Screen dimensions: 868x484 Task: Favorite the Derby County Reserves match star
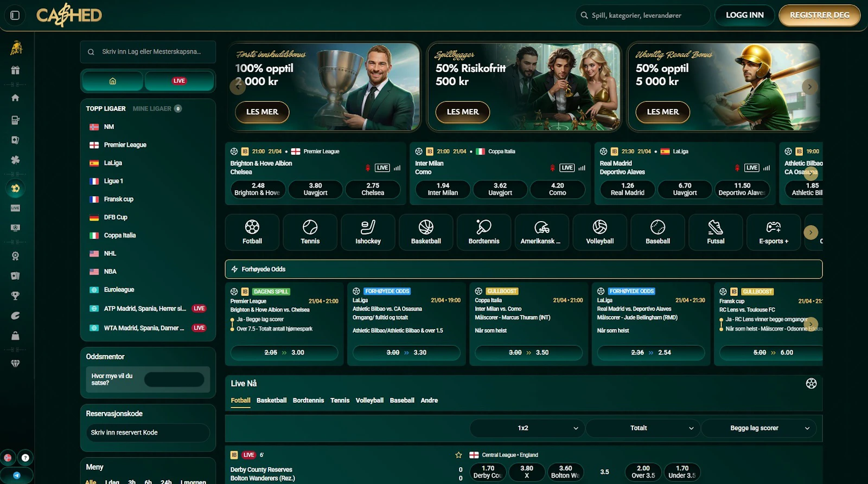(458, 455)
